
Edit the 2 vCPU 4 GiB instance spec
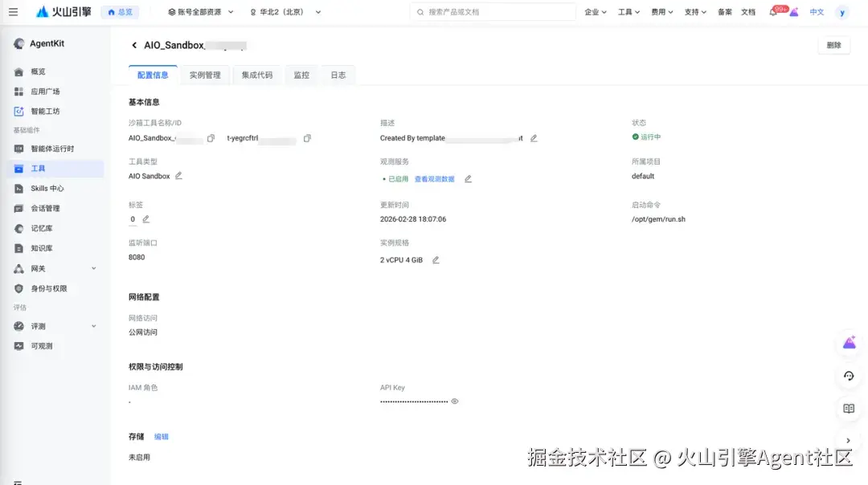(x=436, y=260)
